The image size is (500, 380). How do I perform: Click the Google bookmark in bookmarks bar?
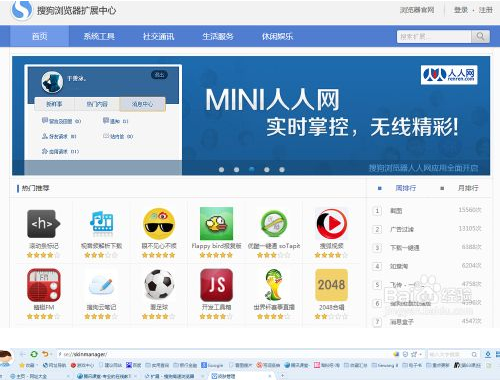point(212,365)
